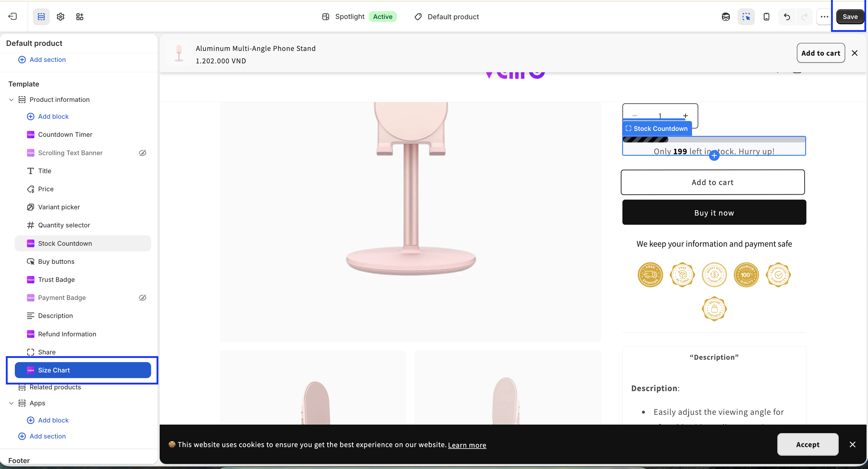Image resolution: width=868 pixels, height=469 pixels.
Task: Click the stock countdown progress bar
Action: [x=714, y=140]
